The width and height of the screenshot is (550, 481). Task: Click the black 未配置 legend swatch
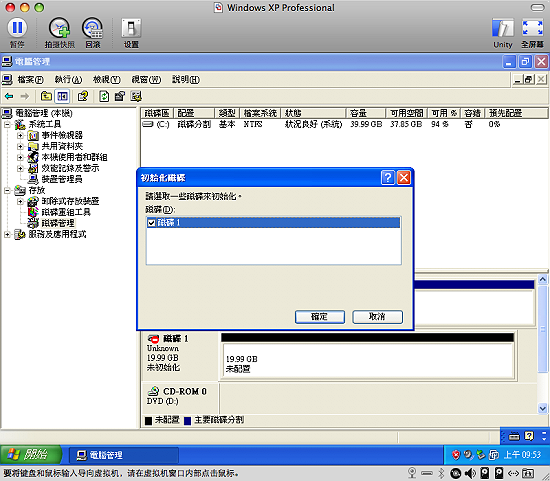click(149, 420)
